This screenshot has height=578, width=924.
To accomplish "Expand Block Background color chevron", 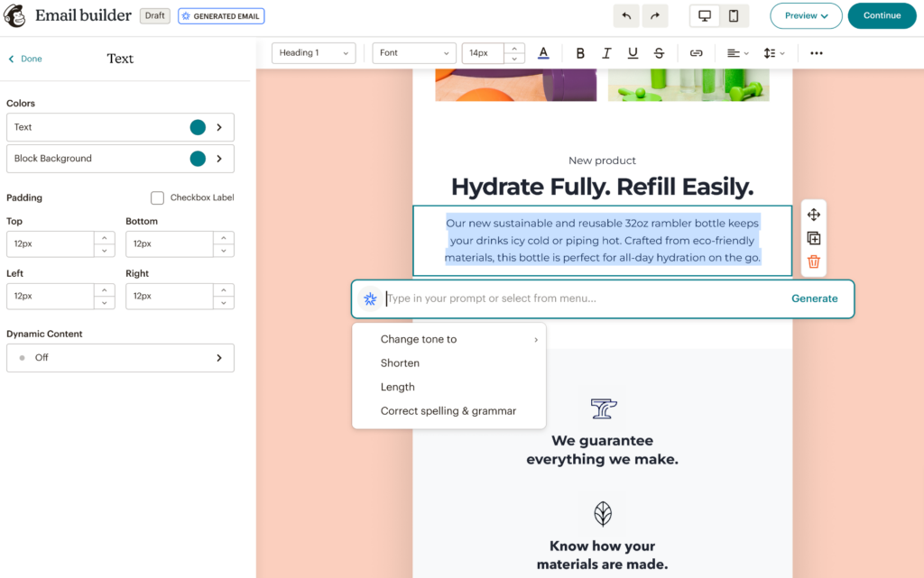I will click(x=219, y=159).
